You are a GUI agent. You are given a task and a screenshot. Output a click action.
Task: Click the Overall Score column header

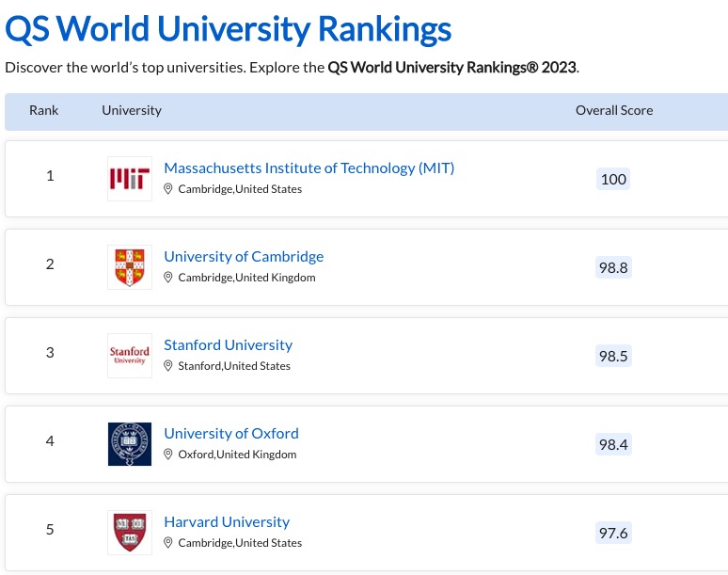click(614, 110)
